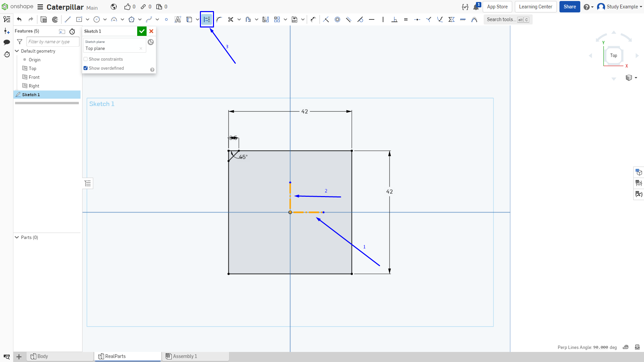Select the Linear pattern tool
The width and height of the screenshot is (644, 362).
click(277, 19)
